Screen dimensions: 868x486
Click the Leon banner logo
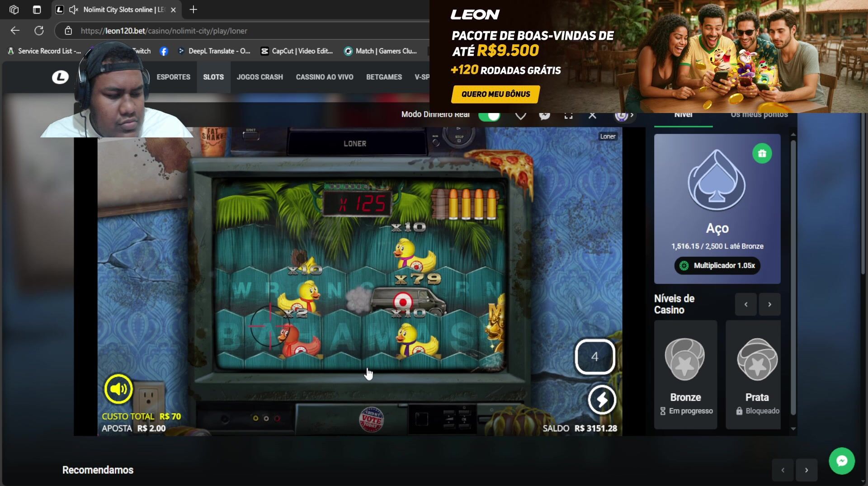point(475,14)
